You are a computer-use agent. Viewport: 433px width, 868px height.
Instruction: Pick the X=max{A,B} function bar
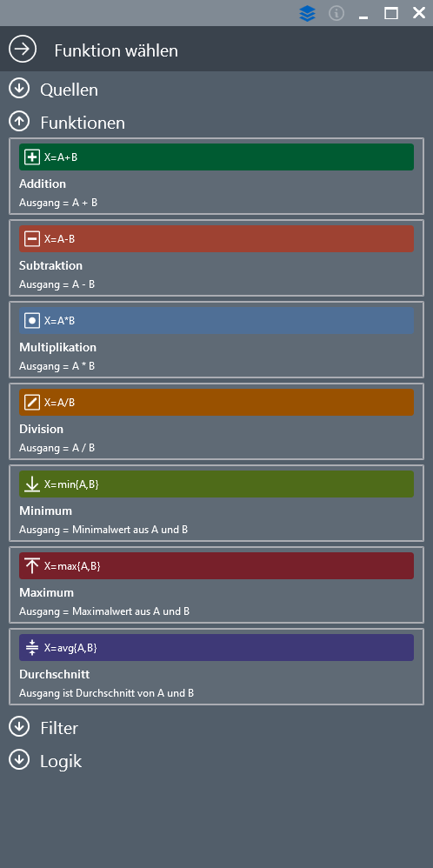coord(216,565)
